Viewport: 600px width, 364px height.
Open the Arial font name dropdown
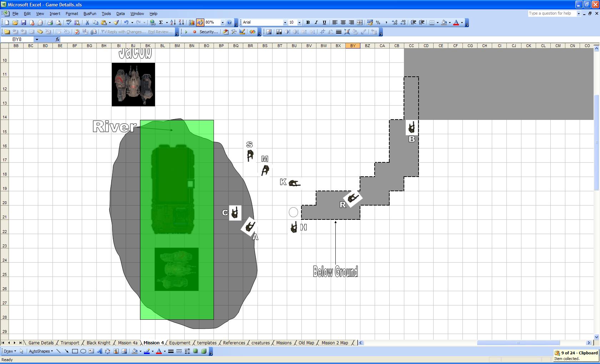coord(285,22)
